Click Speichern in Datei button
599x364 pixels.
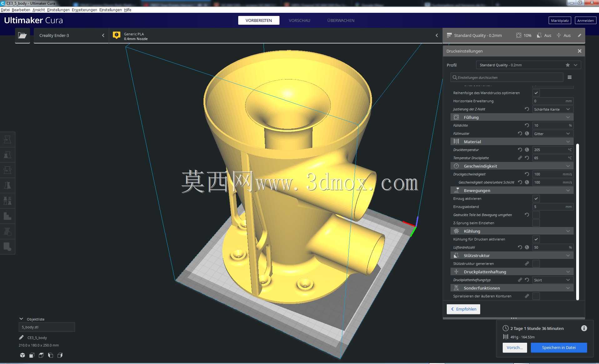(x=559, y=347)
